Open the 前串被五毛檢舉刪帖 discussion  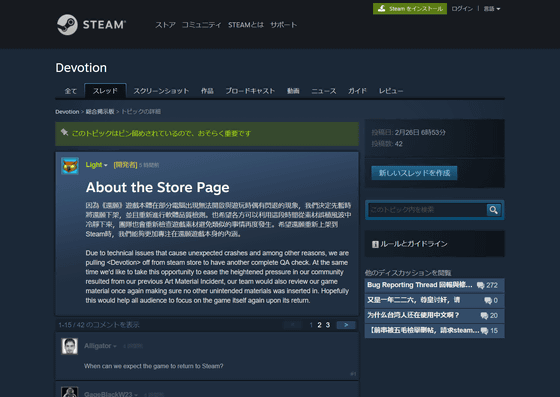point(434,331)
